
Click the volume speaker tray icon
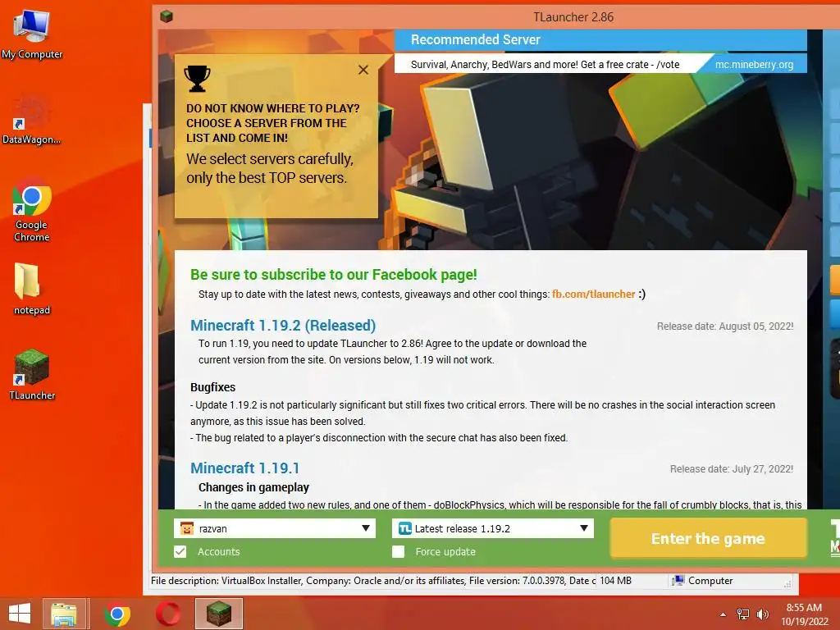[762, 614]
